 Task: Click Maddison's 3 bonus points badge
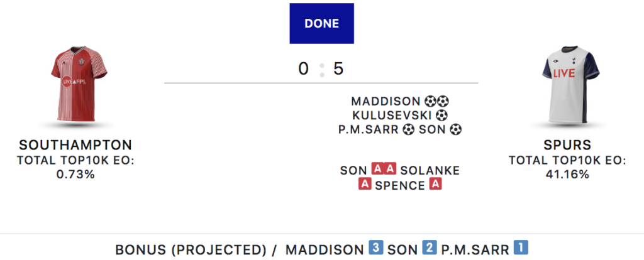[376, 248]
